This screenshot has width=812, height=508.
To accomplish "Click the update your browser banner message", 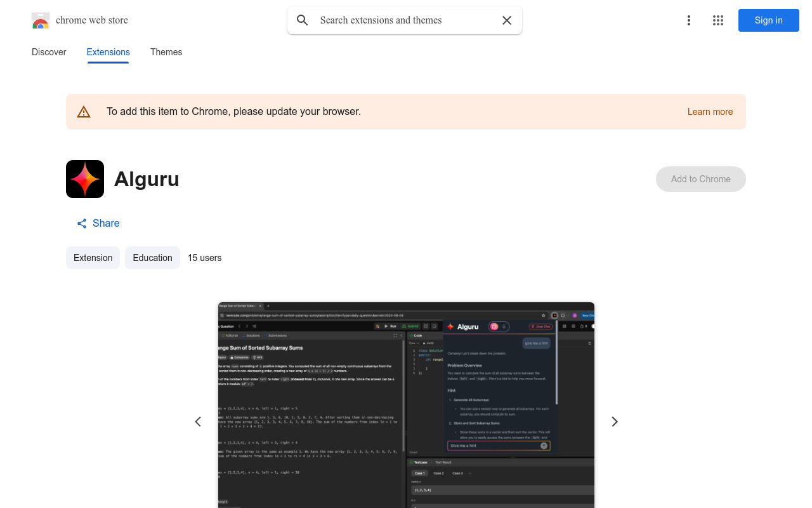I will [233, 112].
